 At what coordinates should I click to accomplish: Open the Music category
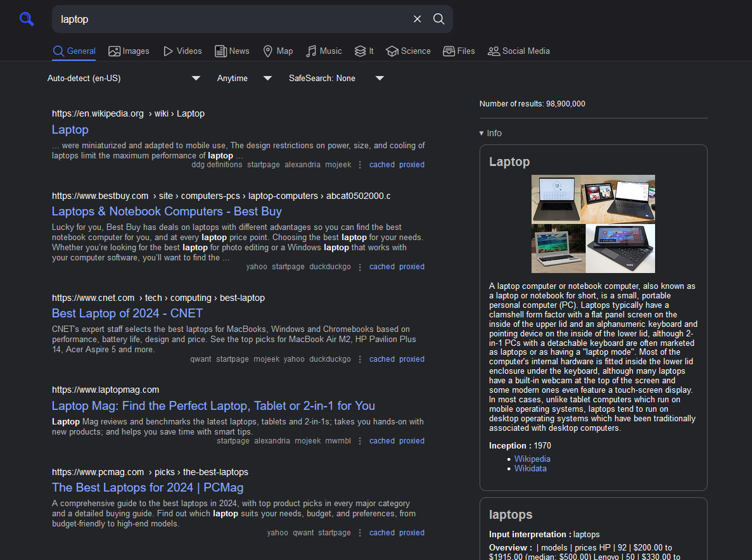[x=324, y=51]
